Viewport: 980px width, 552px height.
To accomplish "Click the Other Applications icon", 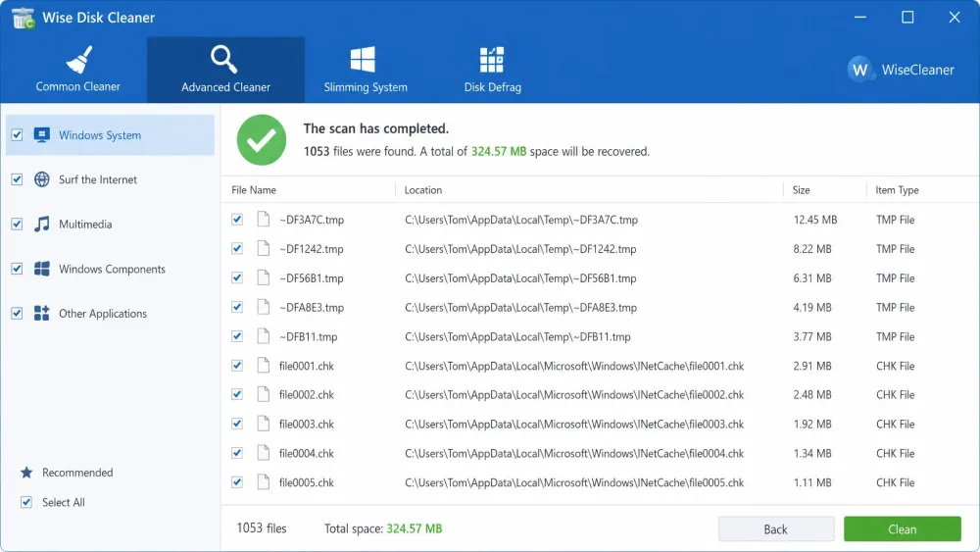I will tap(42, 313).
